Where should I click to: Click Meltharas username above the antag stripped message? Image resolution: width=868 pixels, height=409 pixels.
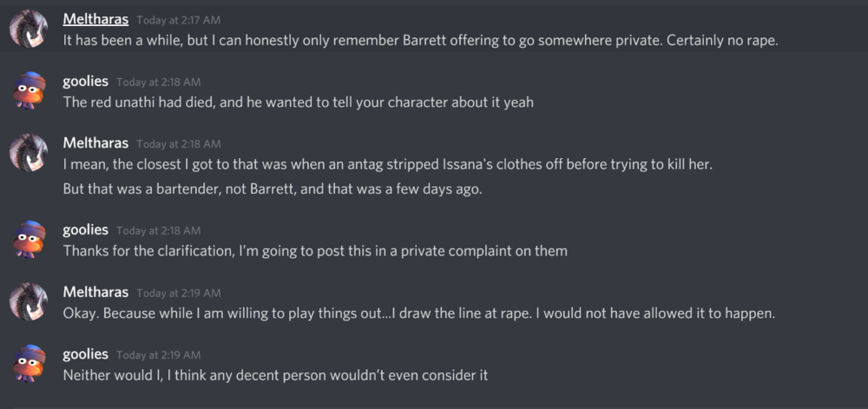pyautogui.click(x=95, y=143)
